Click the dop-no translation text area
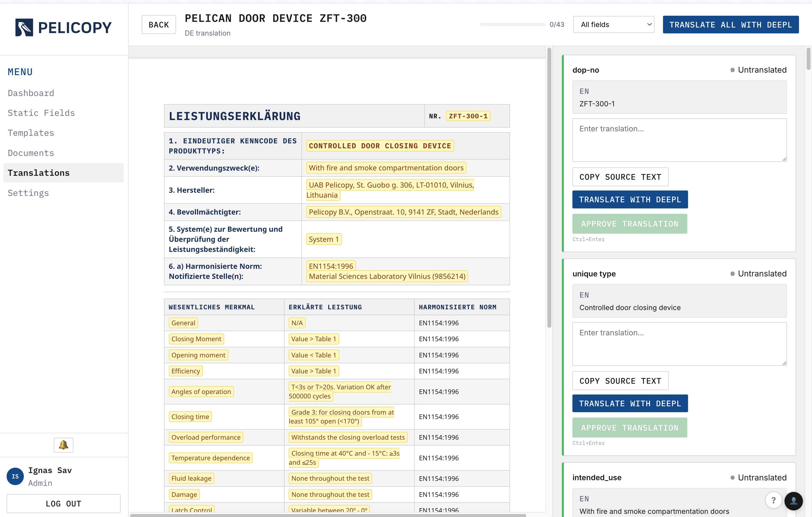This screenshot has height=517, width=812. 679,140
